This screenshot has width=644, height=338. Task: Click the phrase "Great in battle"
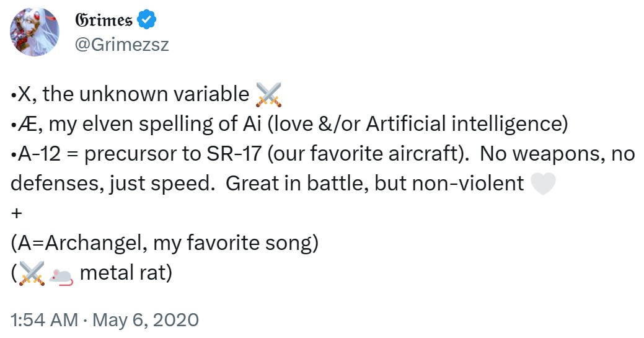[294, 184]
